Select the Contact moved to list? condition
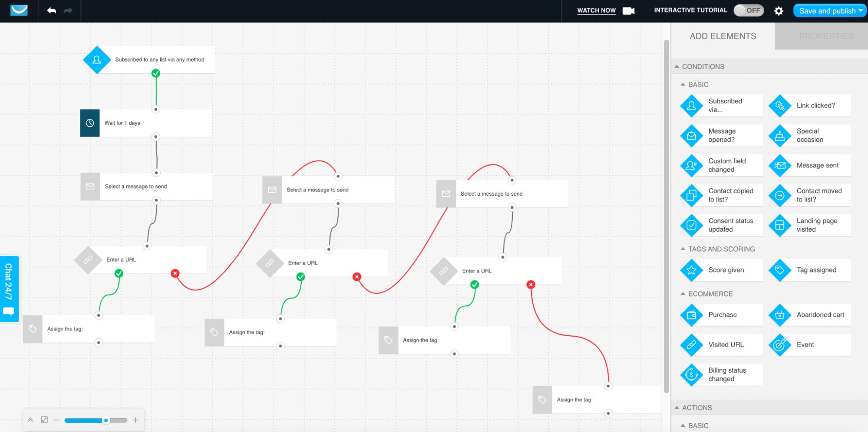The image size is (868, 432). pos(809,195)
